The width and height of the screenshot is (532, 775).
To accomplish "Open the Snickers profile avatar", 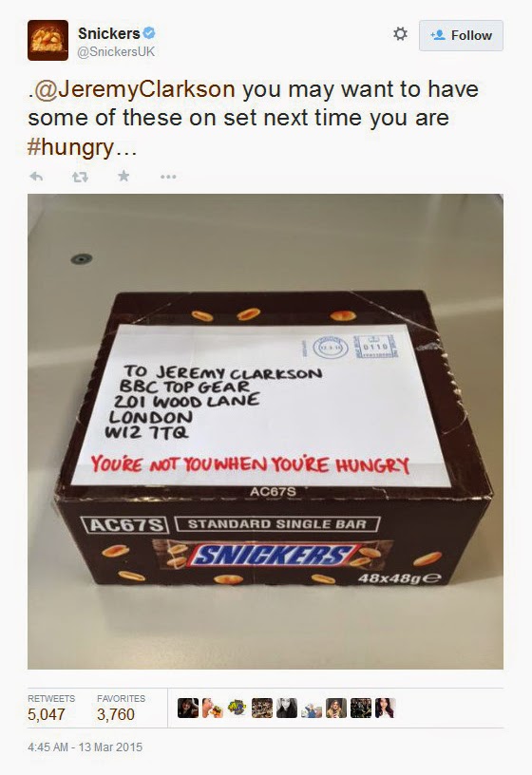I will point(47,40).
